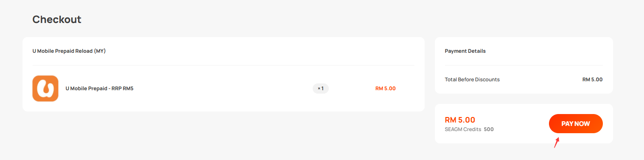Click the divider under U Mobile Prepaid Reload
This screenshot has width=644, height=160.
point(223,65)
